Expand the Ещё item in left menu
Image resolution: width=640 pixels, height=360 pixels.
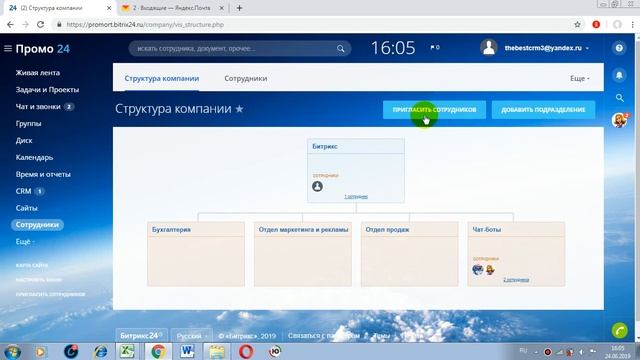point(25,242)
